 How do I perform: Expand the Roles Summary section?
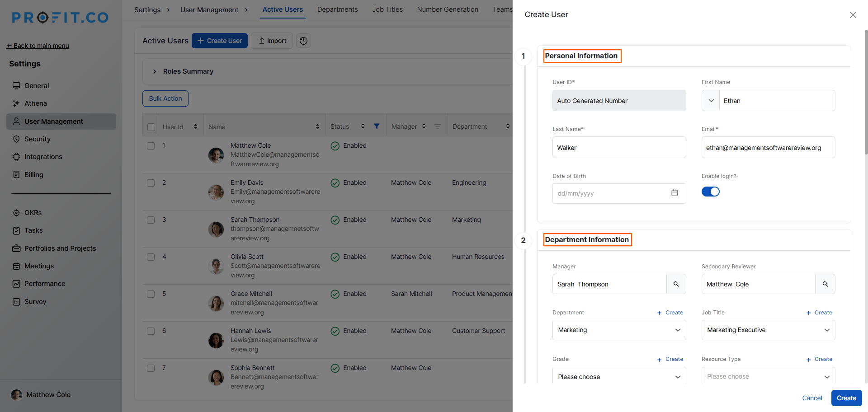[155, 71]
